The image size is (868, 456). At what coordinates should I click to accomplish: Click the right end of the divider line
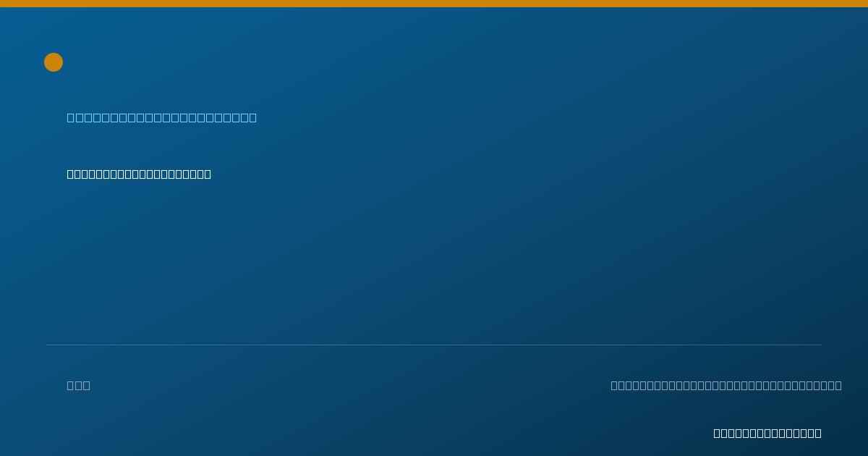(820, 345)
